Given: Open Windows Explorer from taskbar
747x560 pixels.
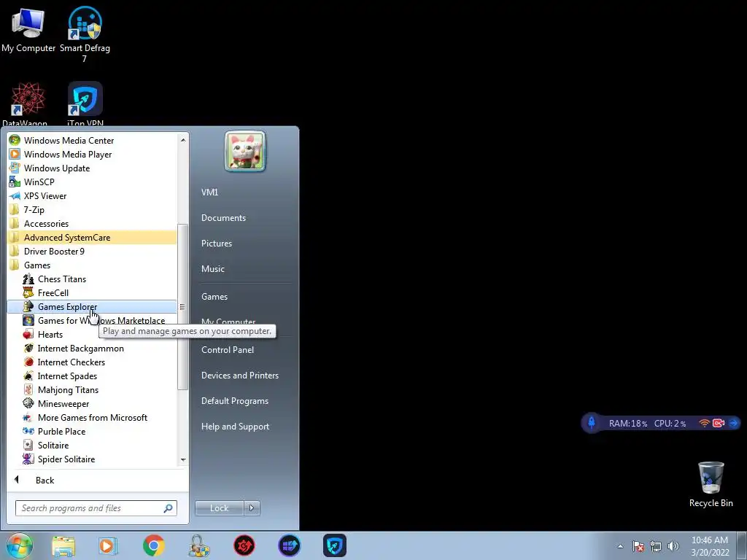Looking at the screenshot, I should click(x=63, y=546).
